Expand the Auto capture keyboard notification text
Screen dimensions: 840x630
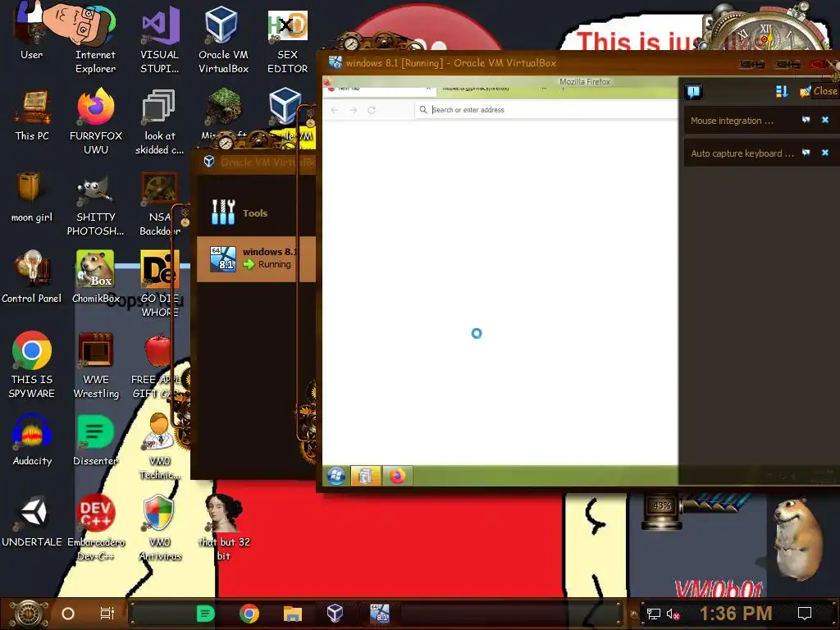coord(742,153)
